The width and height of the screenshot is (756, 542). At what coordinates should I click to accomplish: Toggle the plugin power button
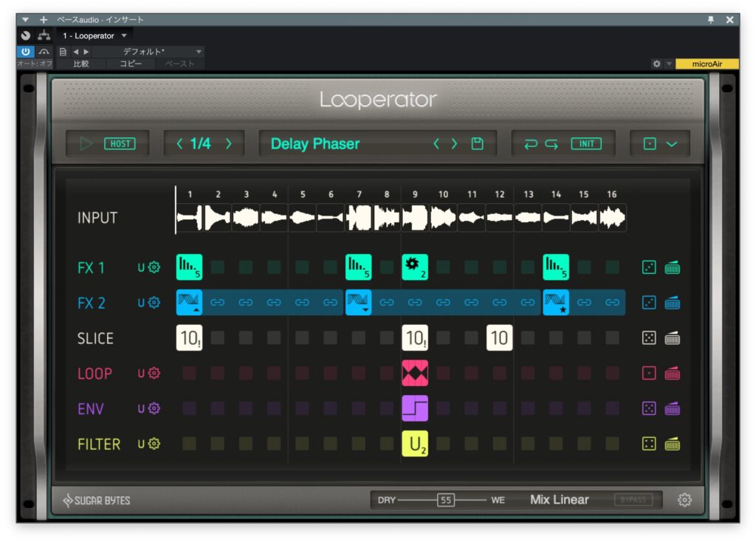tap(27, 52)
